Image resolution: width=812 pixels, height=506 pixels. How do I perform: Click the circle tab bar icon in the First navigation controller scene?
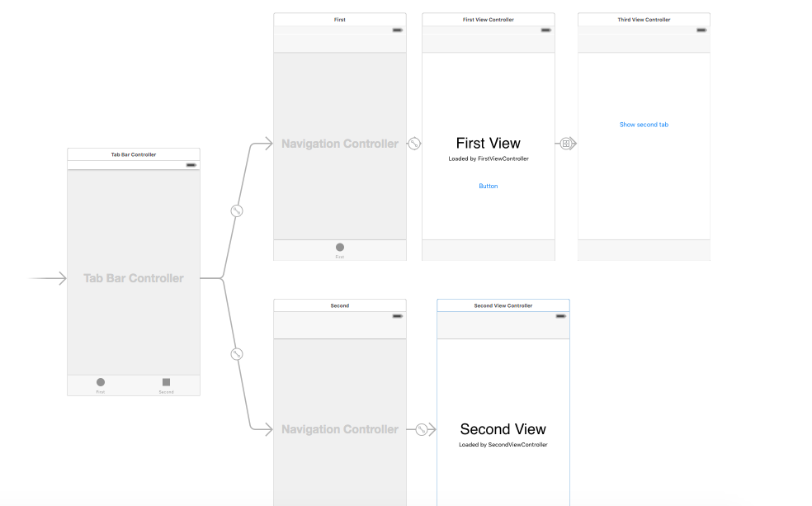340,247
